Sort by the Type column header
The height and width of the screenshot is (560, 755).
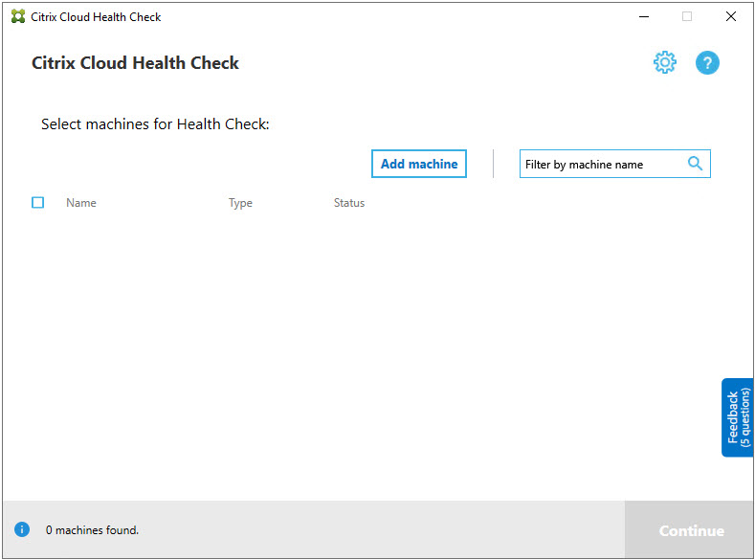pyautogui.click(x=240, y=203)
